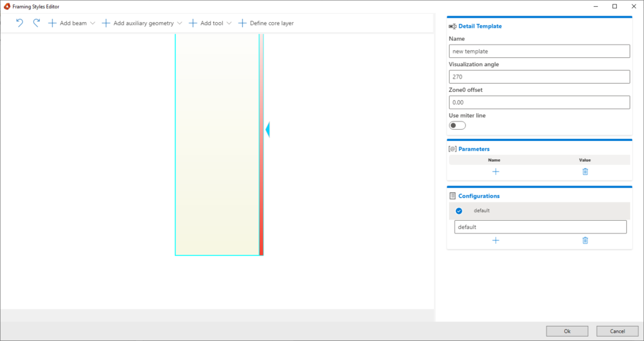Click Define core layer
This screenshot has height=341, width=644.
(266, 23)
